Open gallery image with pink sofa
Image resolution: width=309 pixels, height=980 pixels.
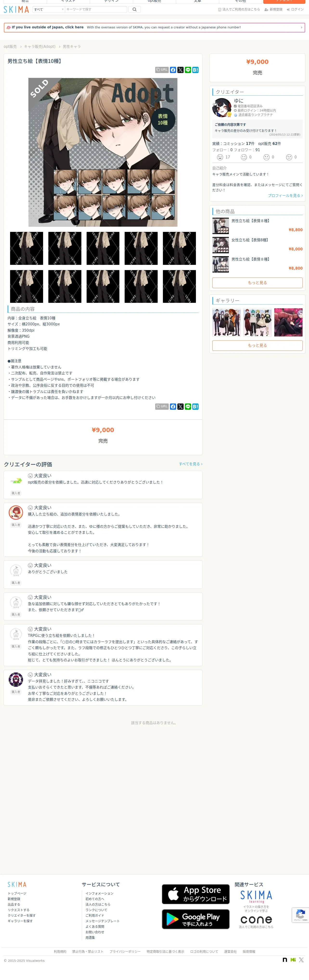289,322
